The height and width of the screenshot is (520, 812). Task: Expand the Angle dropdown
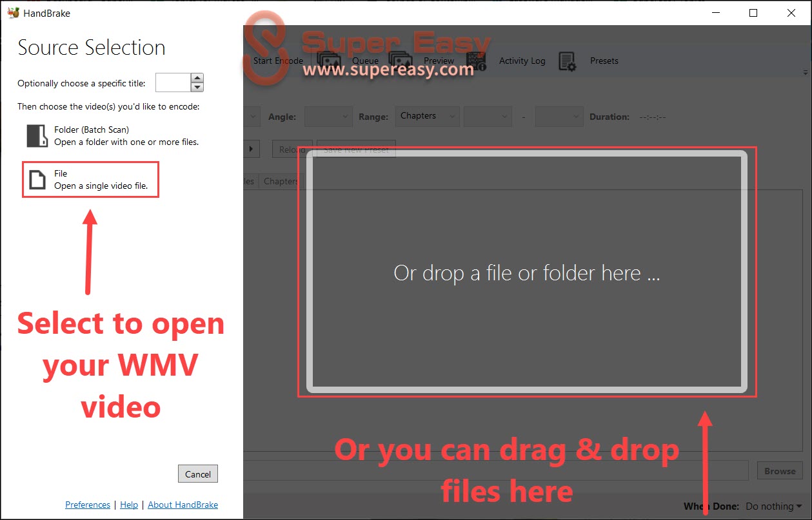329,117
